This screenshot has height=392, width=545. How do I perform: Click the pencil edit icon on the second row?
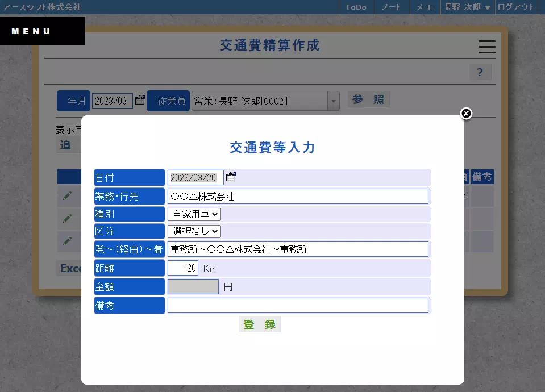click(x=68, y=219)
